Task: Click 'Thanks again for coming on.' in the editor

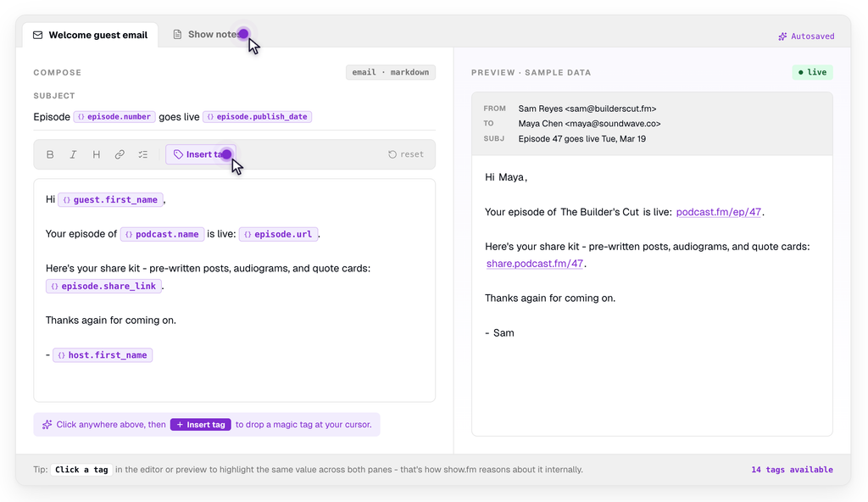Action: (x=111, y=321)
